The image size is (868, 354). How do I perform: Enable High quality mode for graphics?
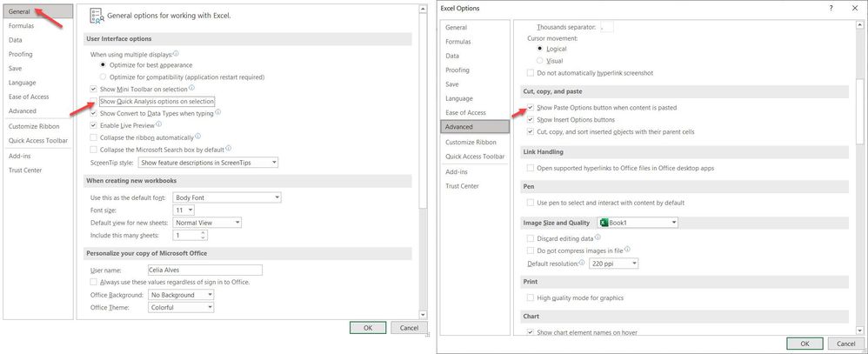(531, 298)
